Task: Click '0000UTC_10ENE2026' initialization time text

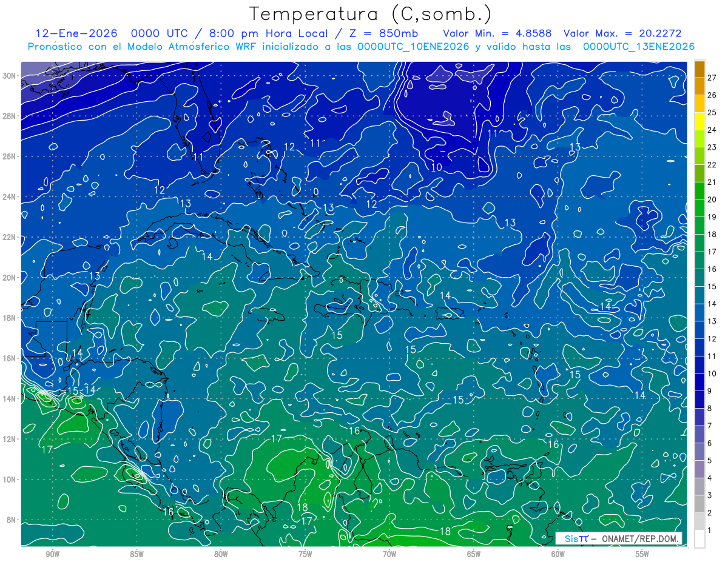Action: tap(413, 47)
